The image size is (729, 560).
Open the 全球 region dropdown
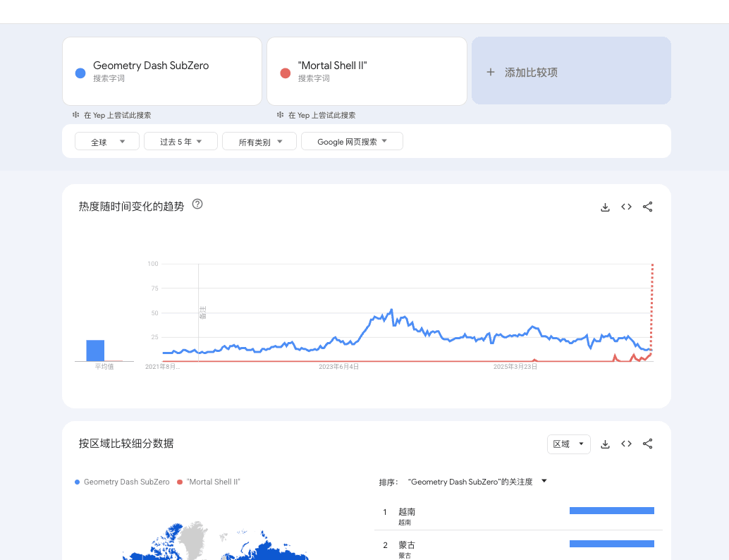pos(107,141)
